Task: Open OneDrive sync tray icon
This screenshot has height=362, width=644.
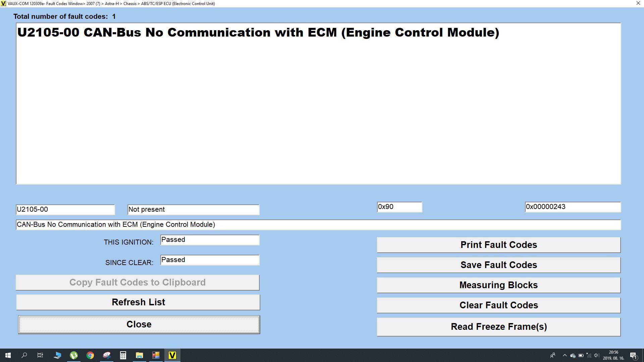Action: tap(573, 356)
